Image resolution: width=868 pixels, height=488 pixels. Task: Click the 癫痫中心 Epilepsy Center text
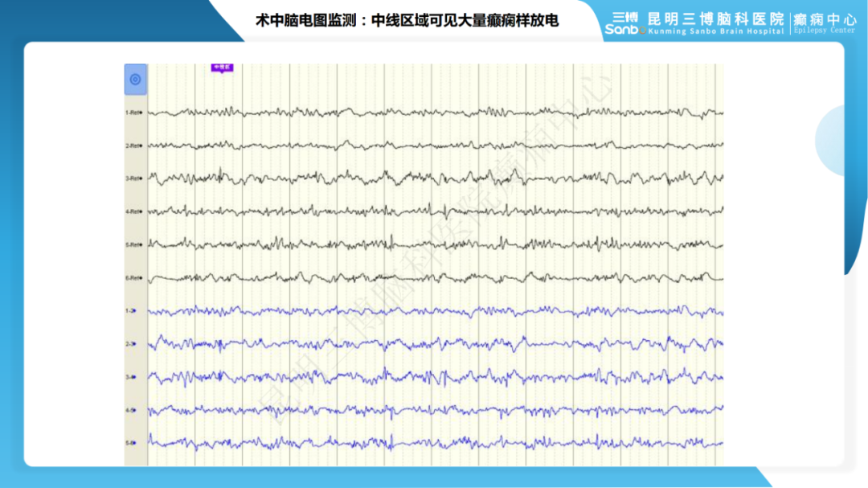tap(825, 23)
